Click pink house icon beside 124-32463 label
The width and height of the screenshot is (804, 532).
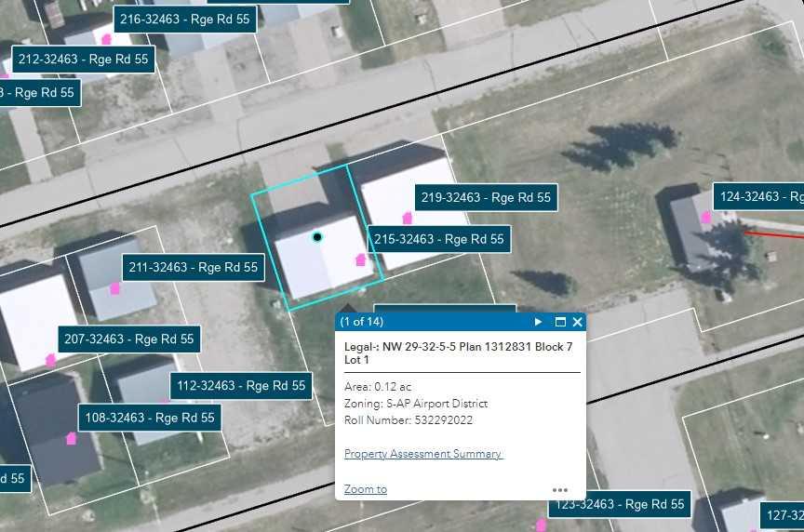(x=705, y=217)
